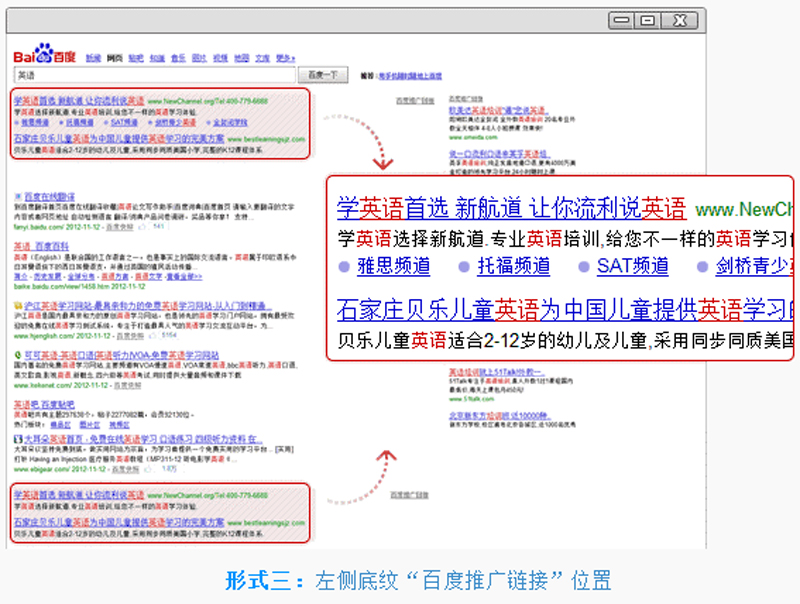Open the 文库 tab
This screenshot has height=604, width=800.
tap(262, 58)
